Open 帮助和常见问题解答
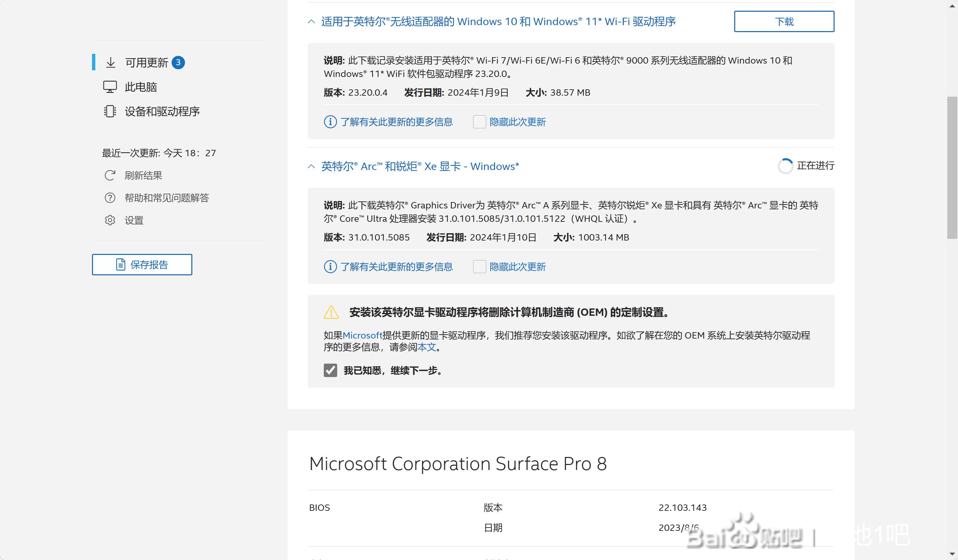This screenshot has height=560, width=958. coord(167,198)
